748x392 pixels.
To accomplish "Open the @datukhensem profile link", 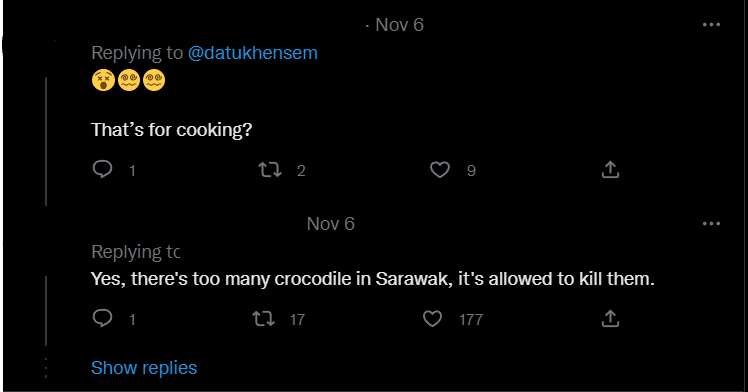I will point(252,52).
